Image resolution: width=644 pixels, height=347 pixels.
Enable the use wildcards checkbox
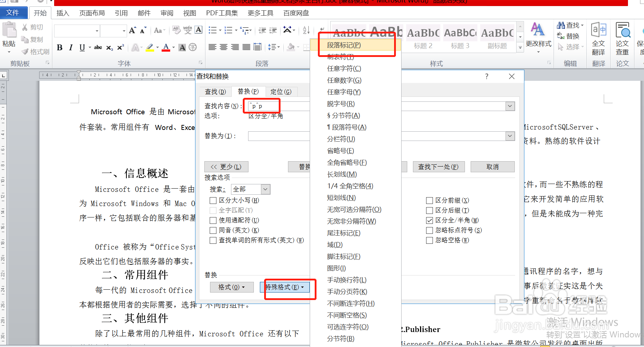click(213, 220)
